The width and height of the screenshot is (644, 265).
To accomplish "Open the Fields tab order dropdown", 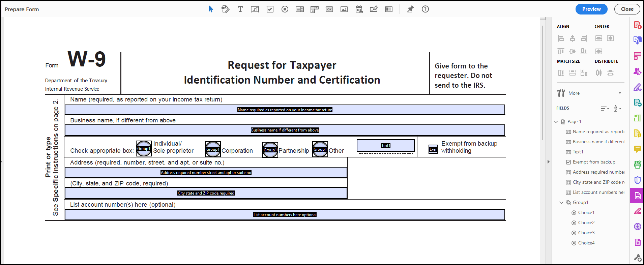I will (605, 108).
